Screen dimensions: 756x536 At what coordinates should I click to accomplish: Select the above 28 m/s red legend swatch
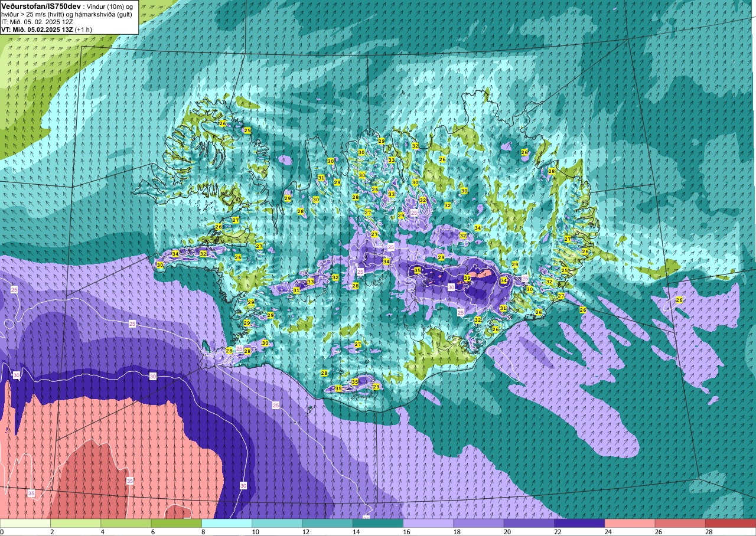tap(731, 523)
